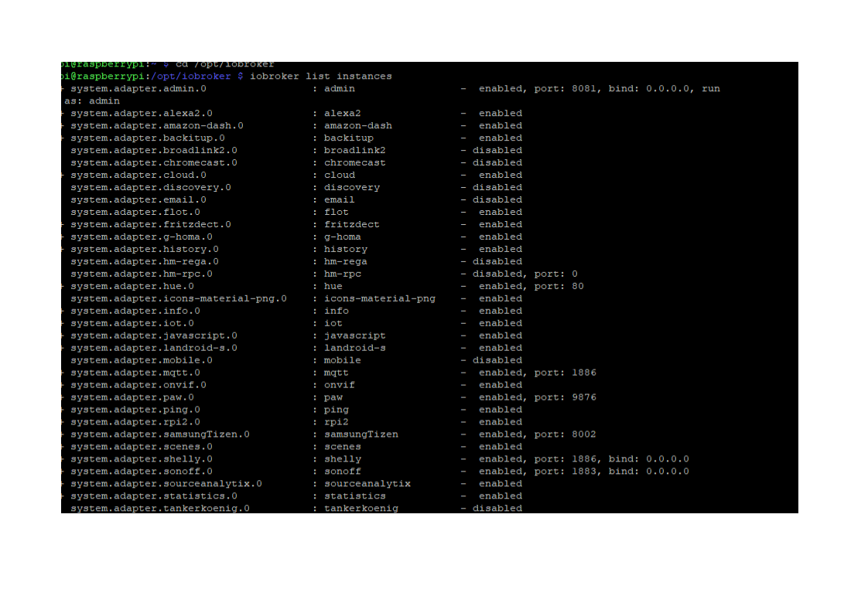The height and width of the screenshot is (613, 868).
Task: Click the 'sourceanalytix' name column text
Action: click(x=367, y=484)
